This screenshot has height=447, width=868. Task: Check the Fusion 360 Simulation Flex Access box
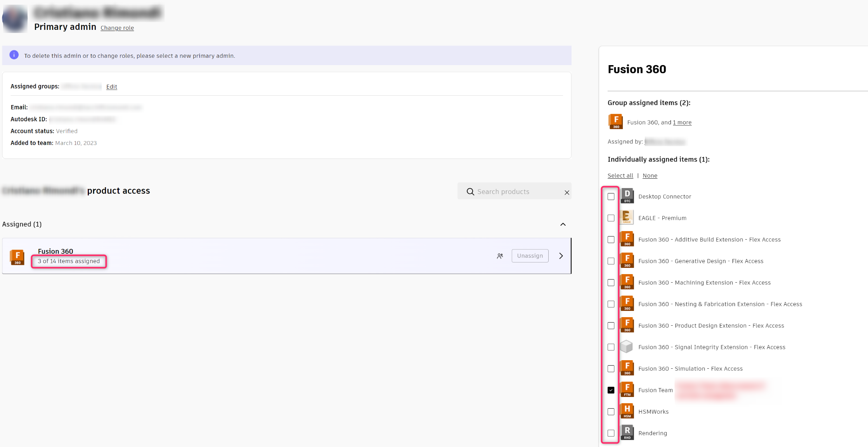coord(611,369)
